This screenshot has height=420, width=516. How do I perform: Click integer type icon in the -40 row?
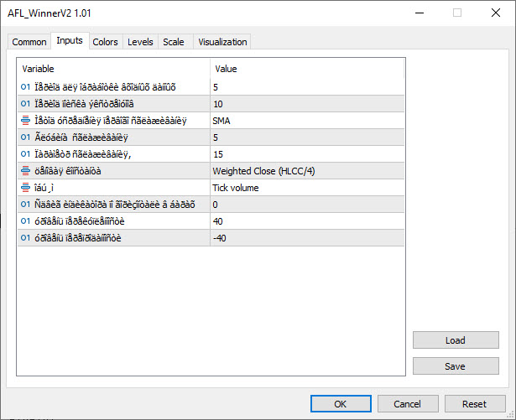pos(25,238)
